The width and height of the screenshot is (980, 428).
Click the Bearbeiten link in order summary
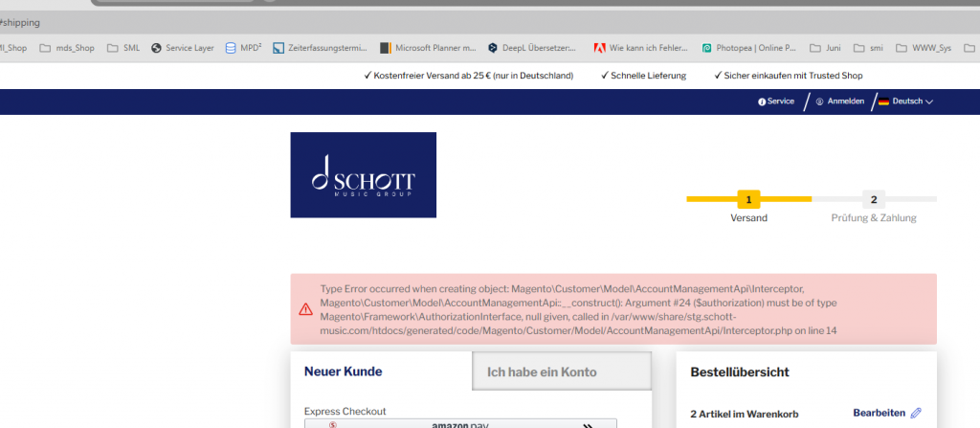[x=879, y=413]
